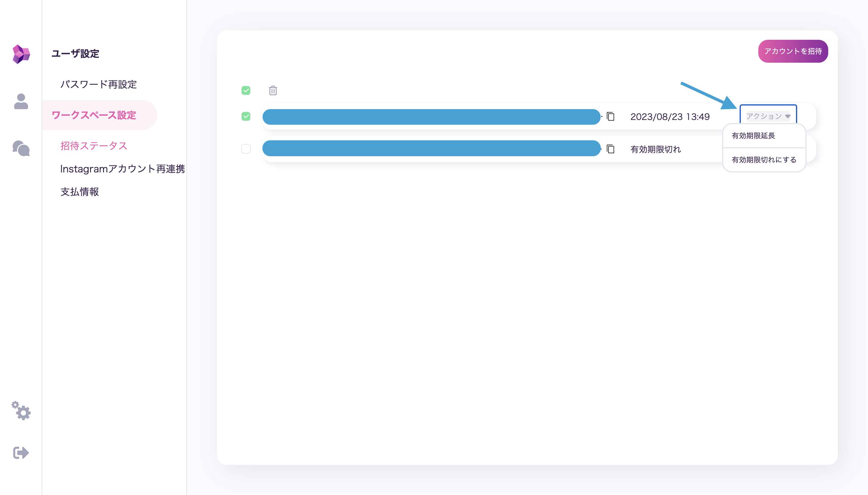This screenshot has height=495, width=868.
Task: Select 有効期限延長 from the dropdown
Action: (x=753, y=136)
